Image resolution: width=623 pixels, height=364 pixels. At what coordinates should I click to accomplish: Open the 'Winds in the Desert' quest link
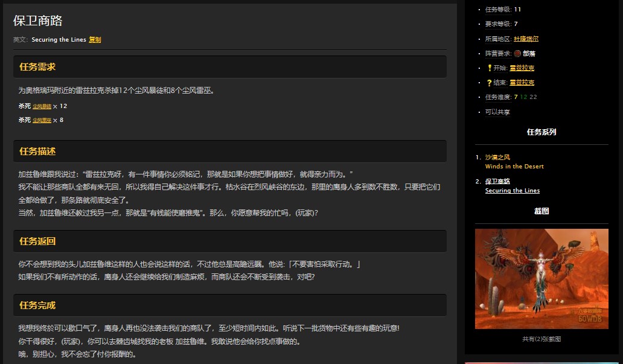pyautogui.click(x=514, y=166)
